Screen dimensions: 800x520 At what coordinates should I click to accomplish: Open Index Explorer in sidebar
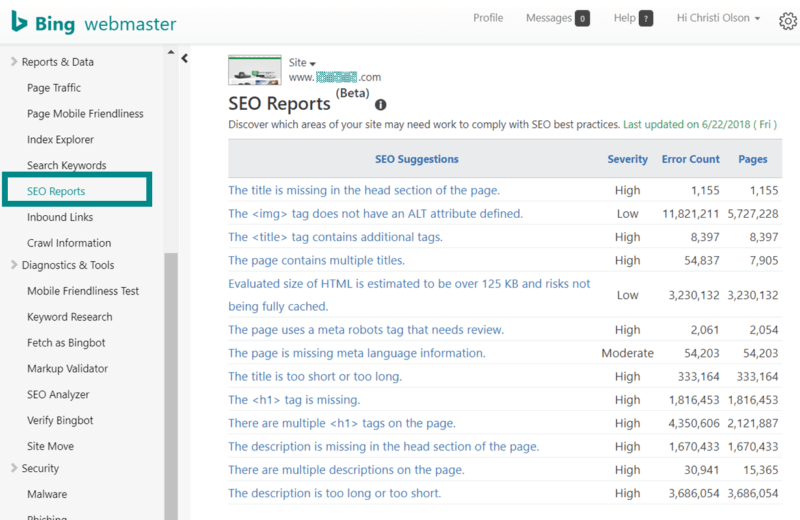[x=60, y=139]
